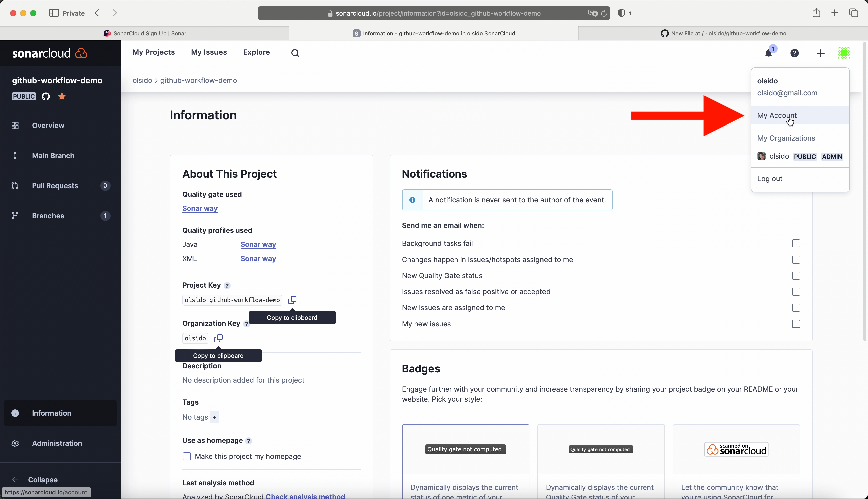Image resolution: width=868 pixels, height=499 pixels.
Task: Enable Background tasks fail notification checkbox
Action: pyautogui.click(x=796, y=244)
